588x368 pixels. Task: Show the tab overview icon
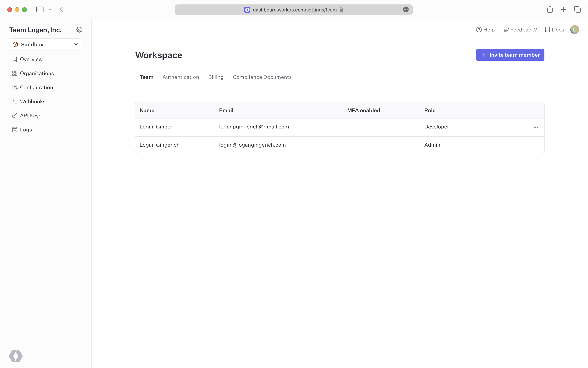[x=577, y=9]
